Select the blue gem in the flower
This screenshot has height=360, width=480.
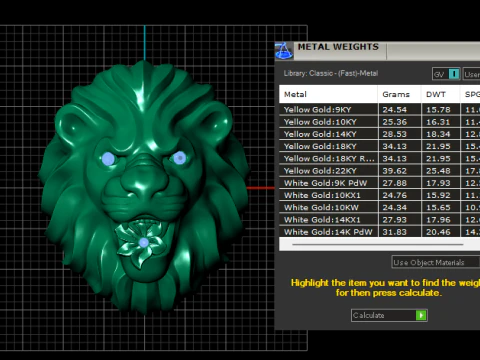pos(144,242)
